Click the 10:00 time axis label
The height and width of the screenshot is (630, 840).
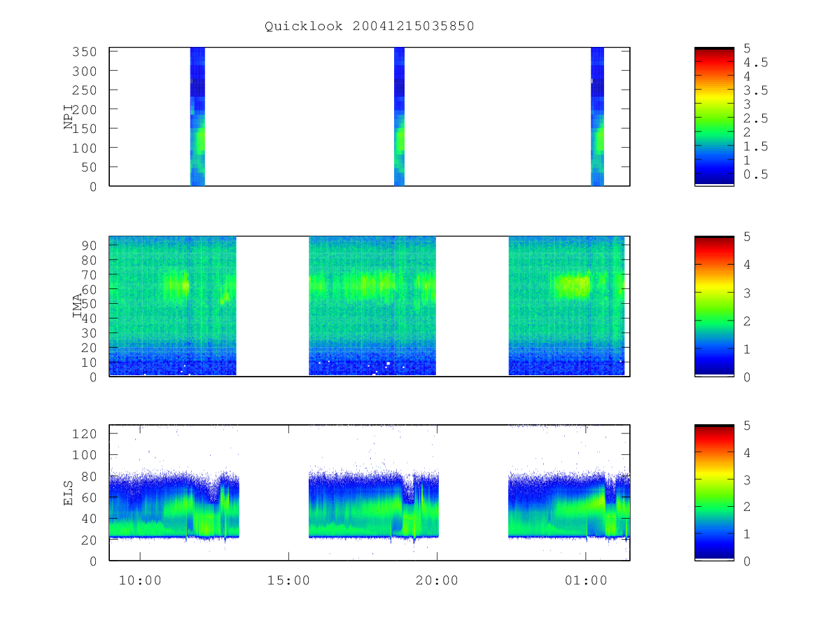pyautogui.click(x=140, y=580)
